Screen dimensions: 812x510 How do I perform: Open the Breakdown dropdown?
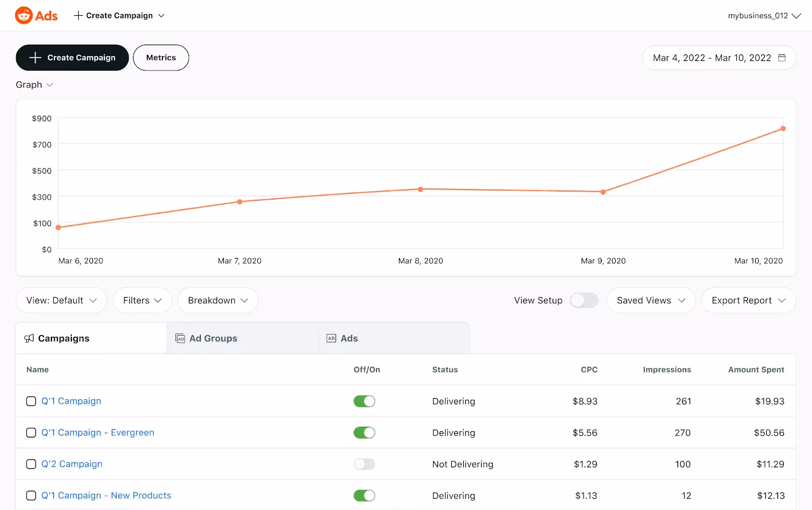[x=217, y=300]
